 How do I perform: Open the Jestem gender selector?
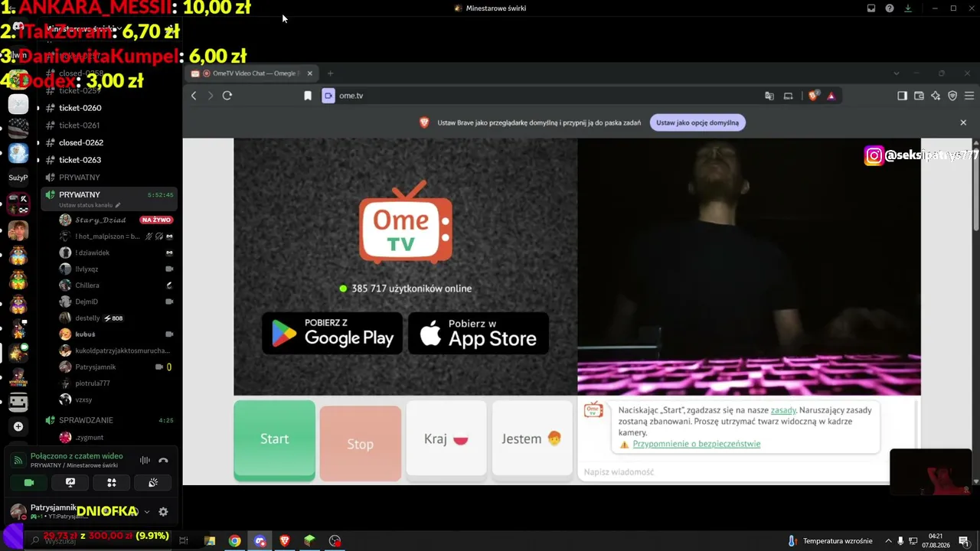coord(532,439)
